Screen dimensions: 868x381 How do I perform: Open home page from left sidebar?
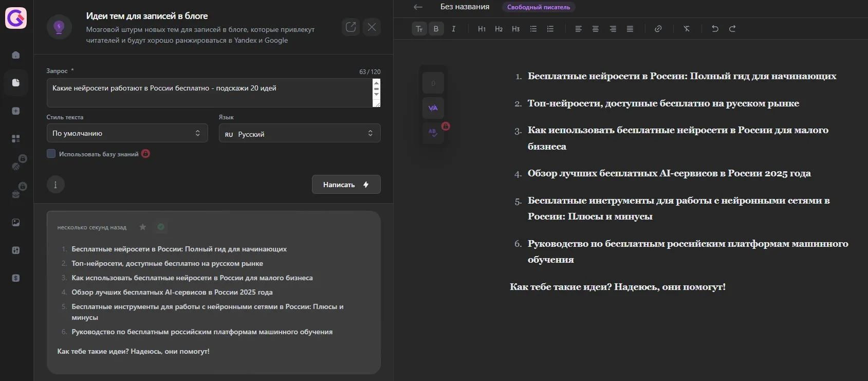click(16, 55)
